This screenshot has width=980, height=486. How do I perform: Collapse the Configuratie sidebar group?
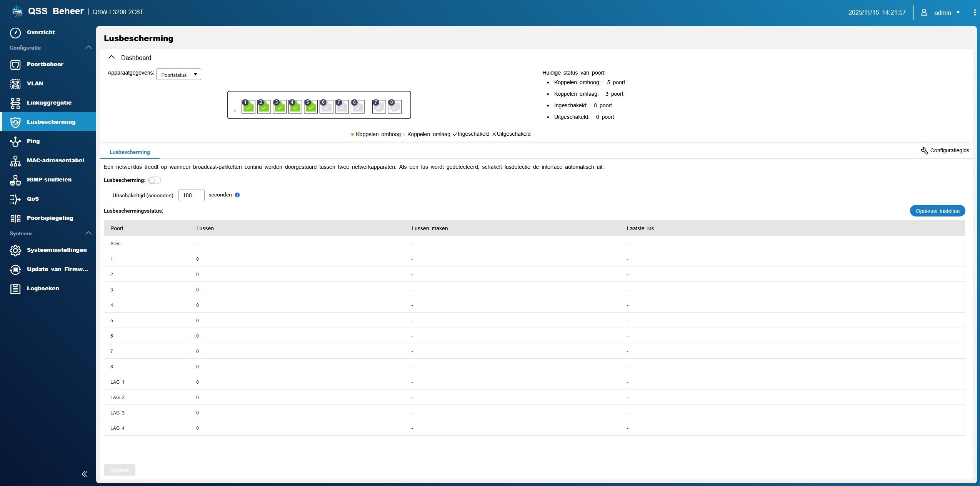88,48
